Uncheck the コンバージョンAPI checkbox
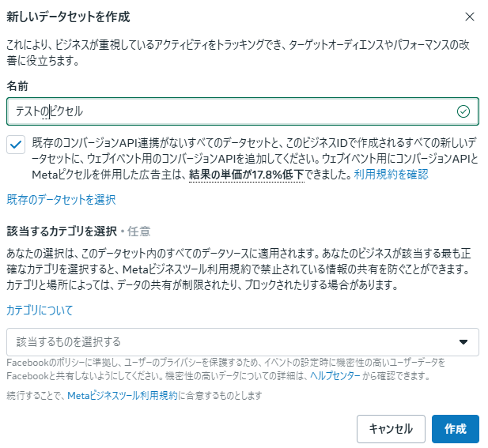 pos(16,145)
